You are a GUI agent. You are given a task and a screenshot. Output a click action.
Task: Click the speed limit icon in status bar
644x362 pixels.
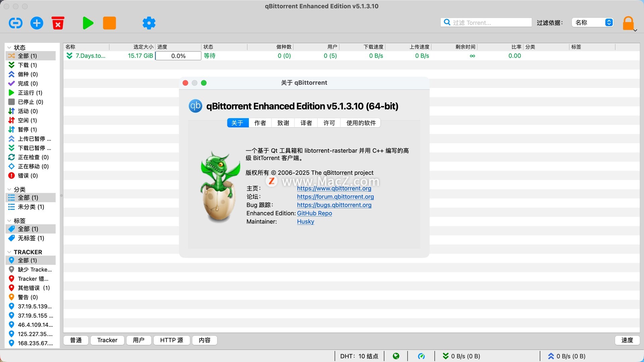[421, 356]
